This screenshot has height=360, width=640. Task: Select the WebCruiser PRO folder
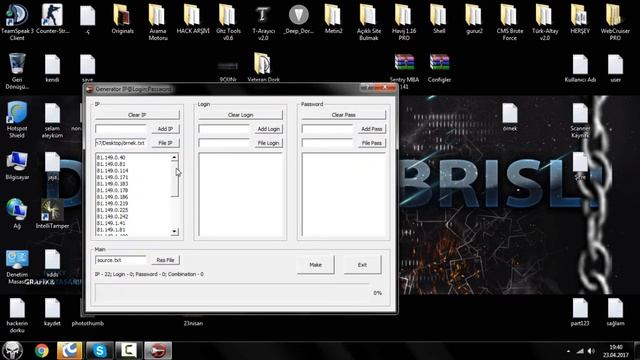coord(615,21)
